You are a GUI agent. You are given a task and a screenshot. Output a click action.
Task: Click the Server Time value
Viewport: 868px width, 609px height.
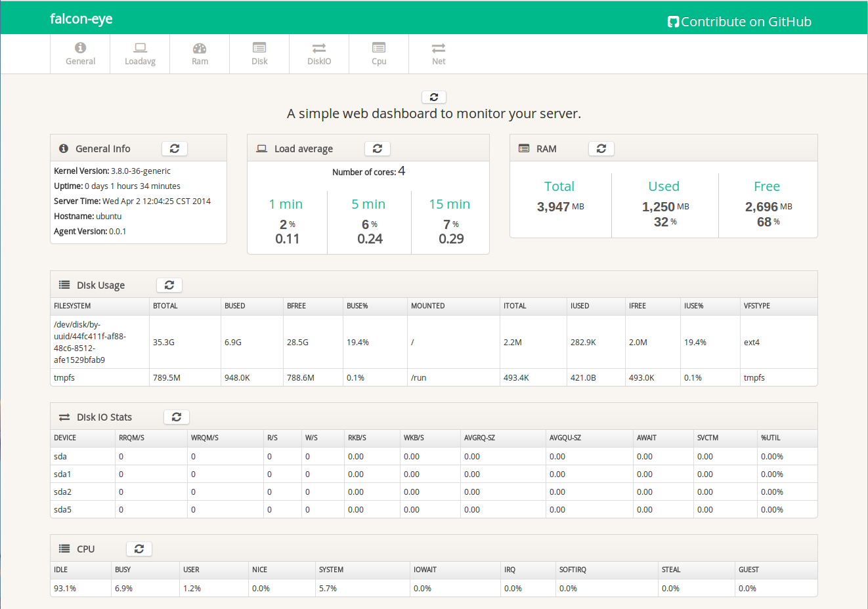coord(156,201)
